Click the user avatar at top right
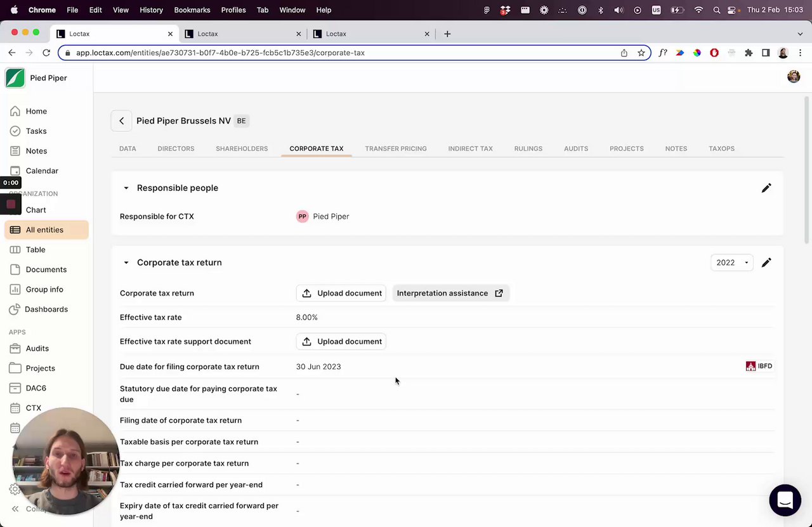The height and width of the screenshot is (527, 812). [794, 77]
